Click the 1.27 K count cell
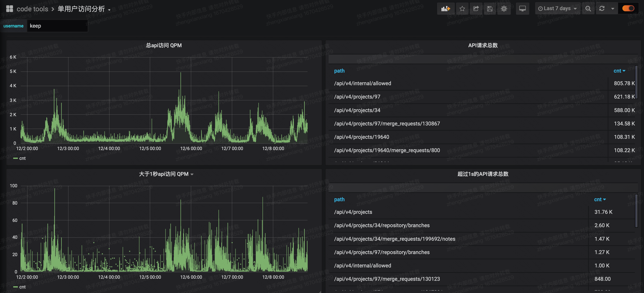 (612, 252)
